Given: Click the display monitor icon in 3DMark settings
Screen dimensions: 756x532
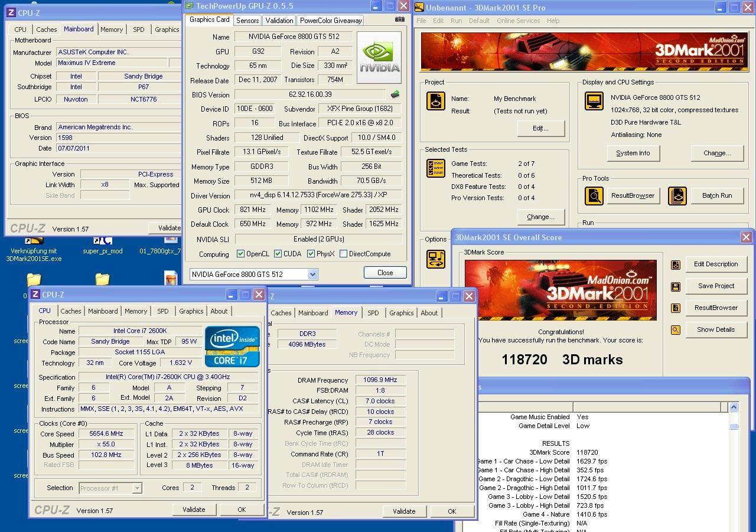Looking at the screenshot, I should 594,101.
